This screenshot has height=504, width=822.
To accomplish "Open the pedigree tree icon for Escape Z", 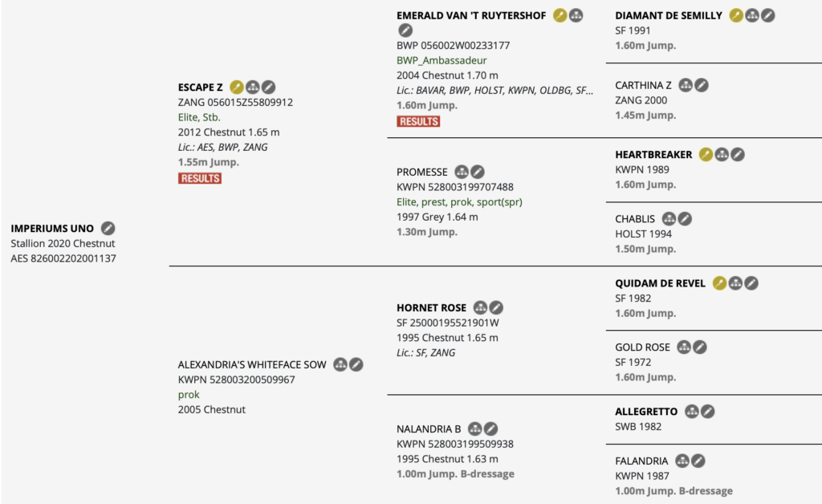I will (x=253, y=87).
